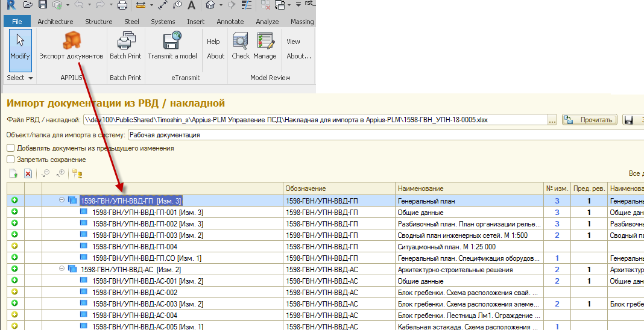This screenshot has height=330, width=644.
Task: Click the ellipsis browse button for the file path
Action: coord(552,120)
